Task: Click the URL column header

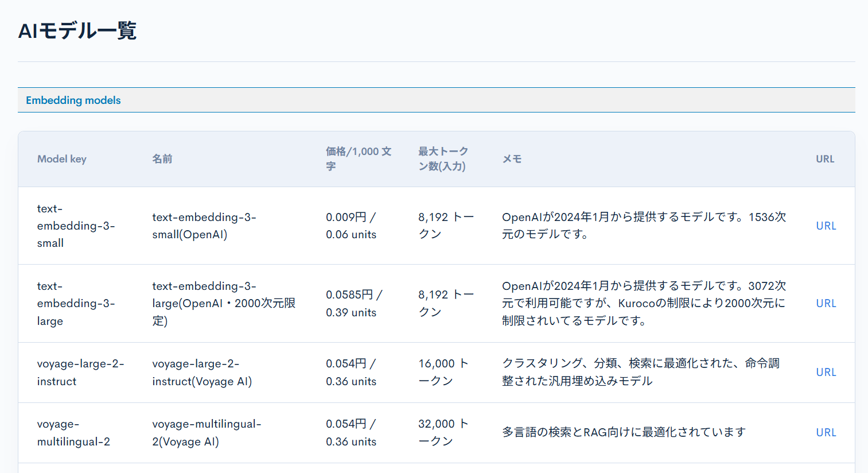Action: click(824, 159)
